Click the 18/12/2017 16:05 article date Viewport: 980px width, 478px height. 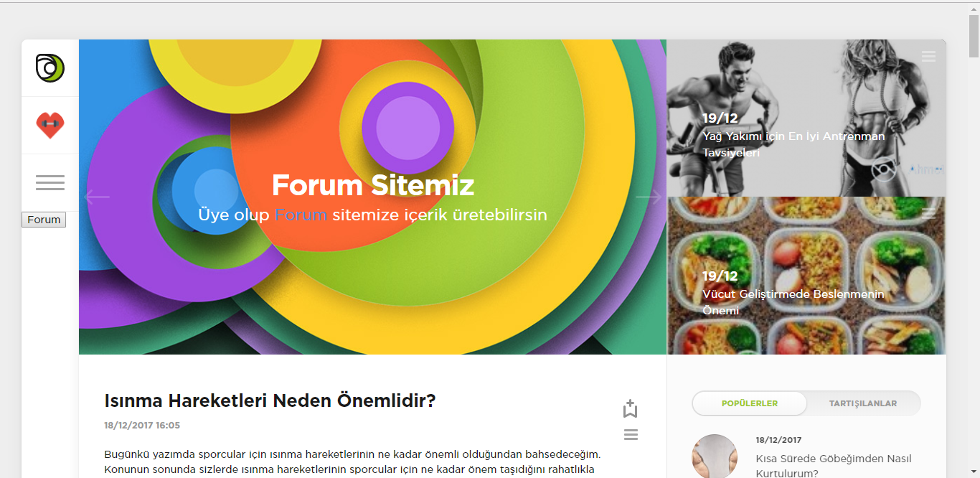tap(142, 425)
